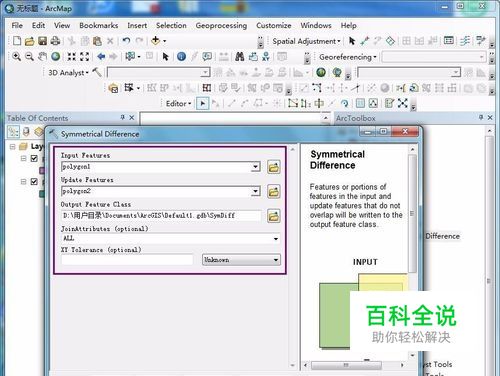Open the Insert menu
500x376 pixels.
tap(137, 25)
